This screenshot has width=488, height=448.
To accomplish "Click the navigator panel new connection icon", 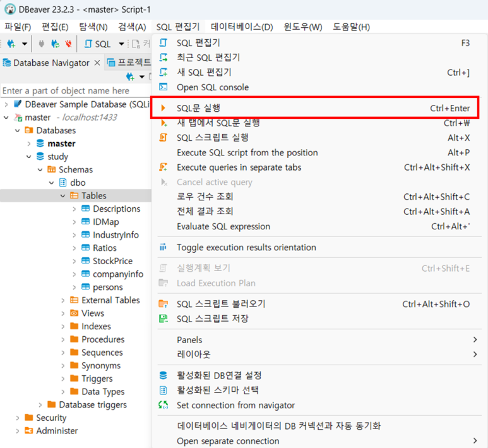I will click(x=131, y=76).
